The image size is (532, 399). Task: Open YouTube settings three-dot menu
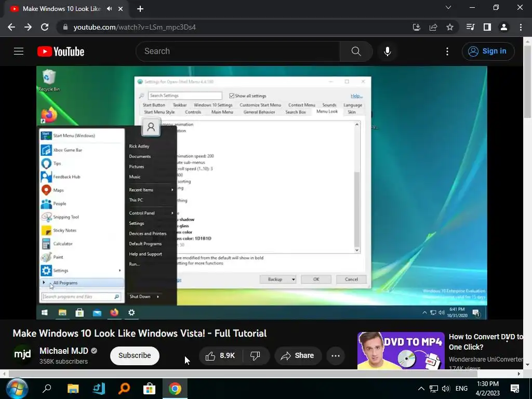447,51
